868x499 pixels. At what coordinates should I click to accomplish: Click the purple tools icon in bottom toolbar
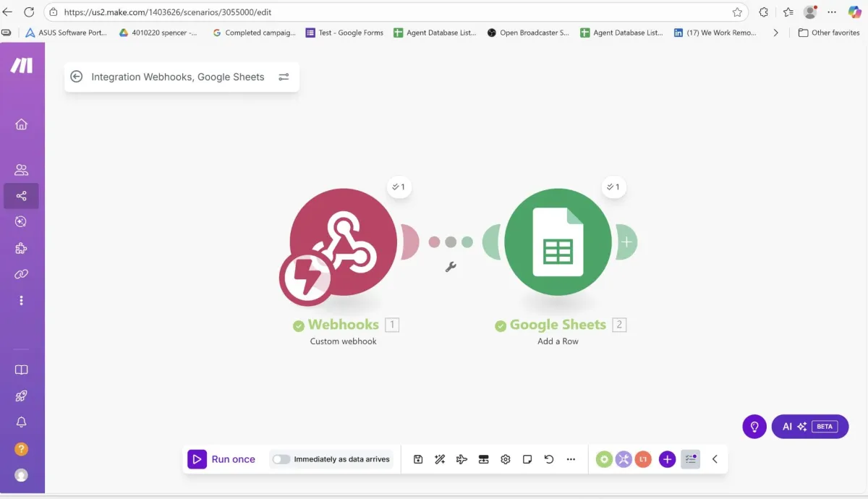coord(624,459)
